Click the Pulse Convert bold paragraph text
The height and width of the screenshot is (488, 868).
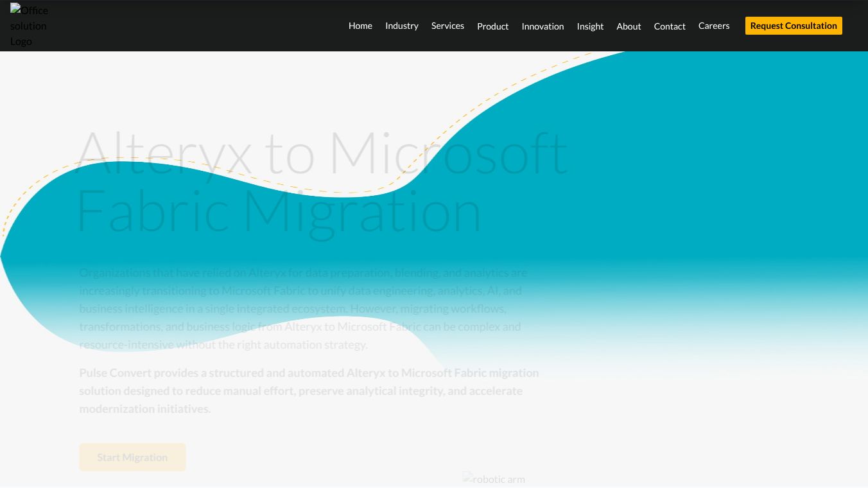click(309, 390)
